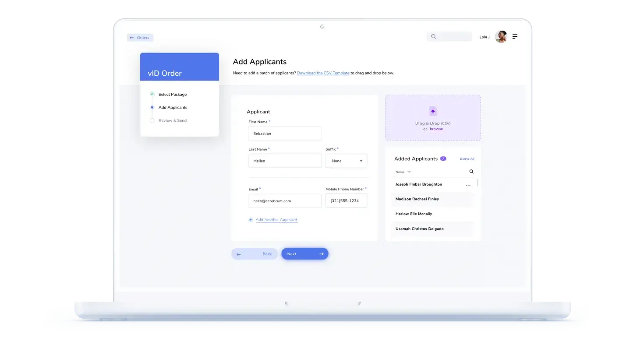Click the header search box

tap(449, 37)
